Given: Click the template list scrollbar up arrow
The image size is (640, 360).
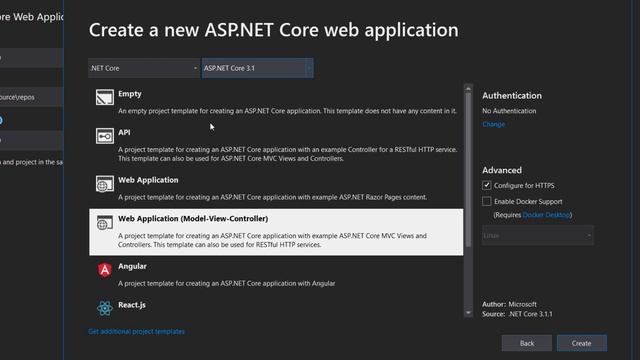Looking at the screenshot, I should pyautogui.click(x=468, y=88).
